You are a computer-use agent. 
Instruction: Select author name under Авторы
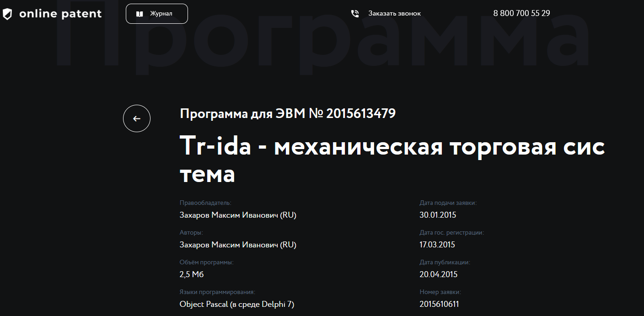tap(238, 245)
